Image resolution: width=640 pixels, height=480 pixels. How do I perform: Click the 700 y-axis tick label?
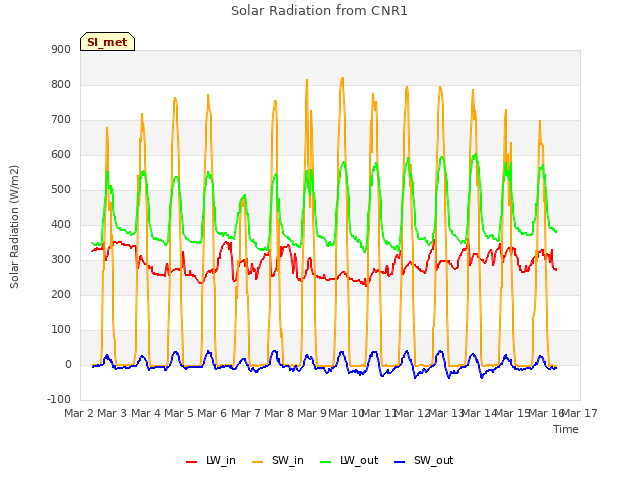click(x=61, y=120)
